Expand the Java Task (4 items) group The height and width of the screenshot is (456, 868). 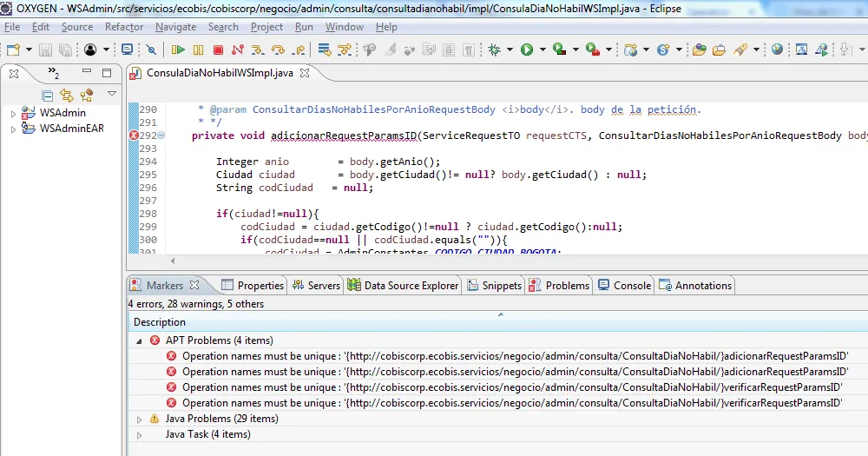139,435
